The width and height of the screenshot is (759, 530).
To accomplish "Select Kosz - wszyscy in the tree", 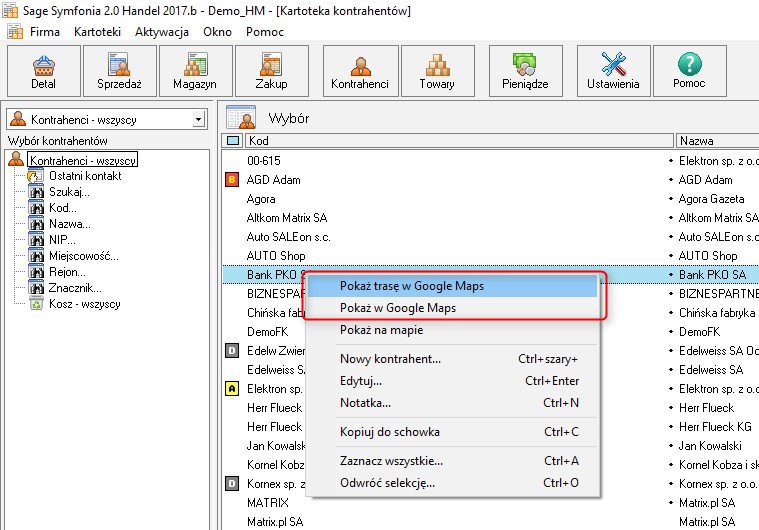I will click(85, 304).
